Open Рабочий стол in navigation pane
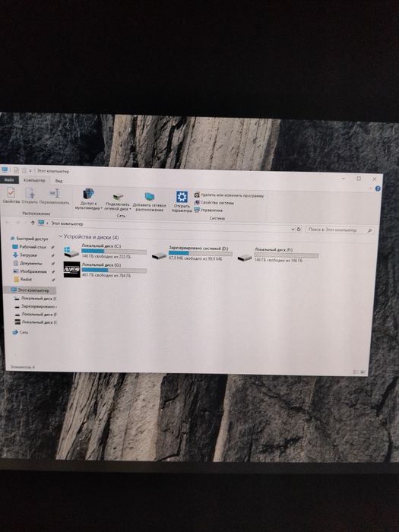 [x=29, y=247]
